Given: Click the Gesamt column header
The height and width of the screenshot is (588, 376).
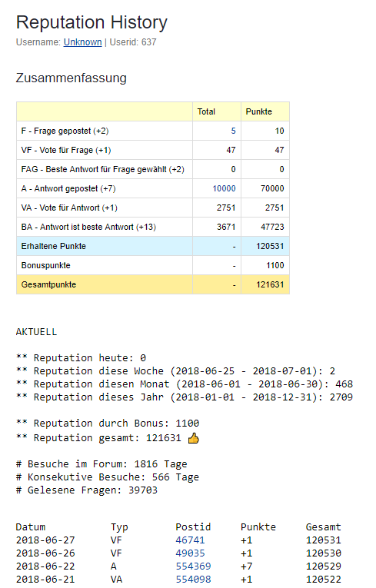Looking at the screenshot, I should tap(324, 527).
